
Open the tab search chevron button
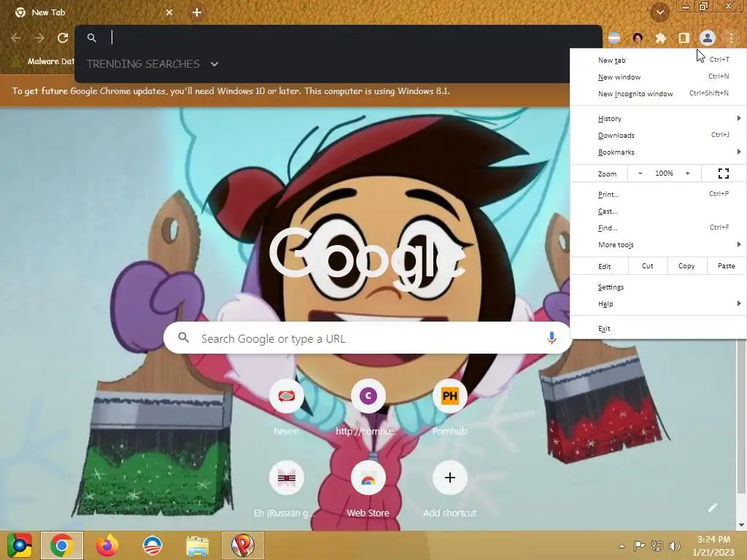click(660, 12)
